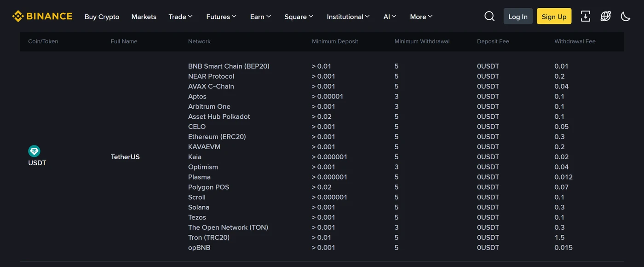Click the Kaia network name
The image size is (644, 267).
coord(195,157)
